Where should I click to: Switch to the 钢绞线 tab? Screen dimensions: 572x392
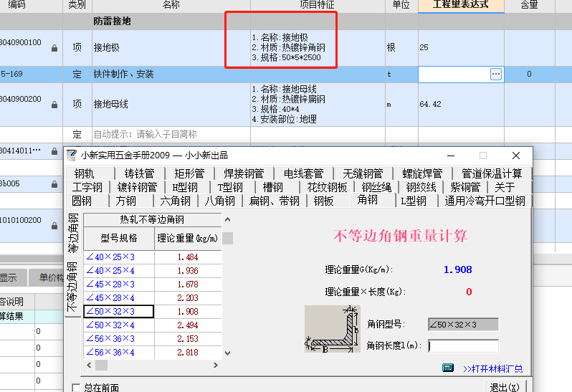click(421, 188)
